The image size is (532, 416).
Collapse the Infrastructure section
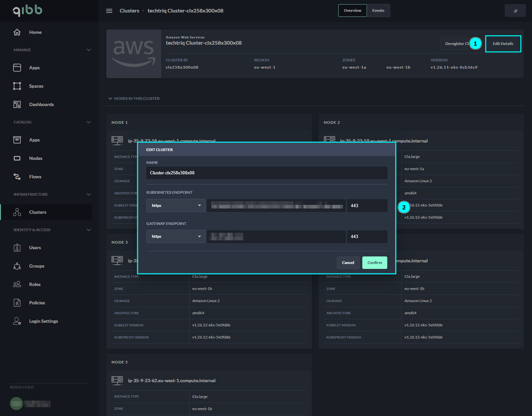89,194
